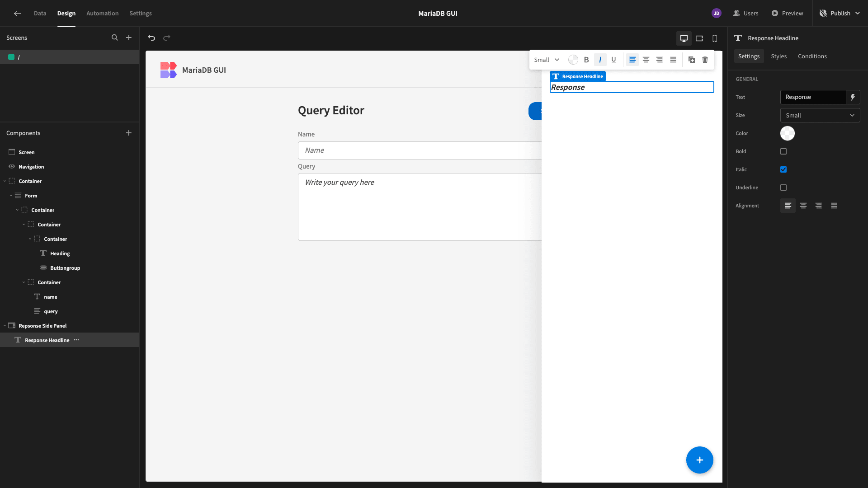
Task: Select Buttongroup in component tree
Action: 65,268
